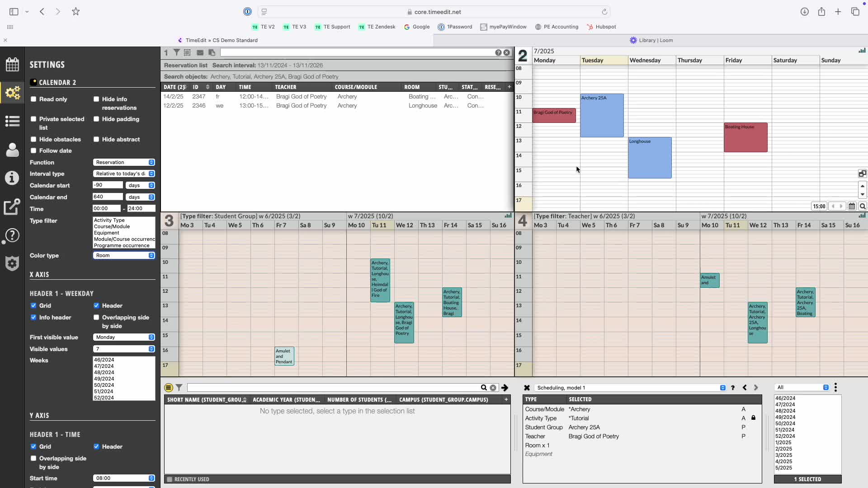The width and height of the screenshot is (868, 488).
Task: Enable the Read only checkbox
Action: 33,99
